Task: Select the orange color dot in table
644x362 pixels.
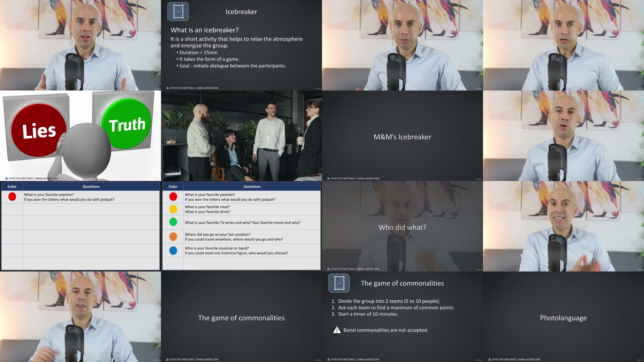Action: tap(173, 236)
